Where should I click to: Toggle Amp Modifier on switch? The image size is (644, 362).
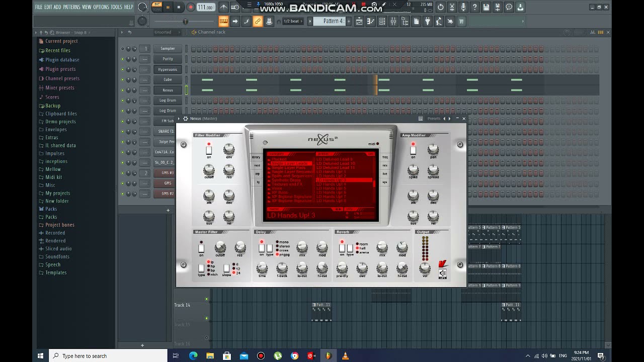(x=413, y=149)
